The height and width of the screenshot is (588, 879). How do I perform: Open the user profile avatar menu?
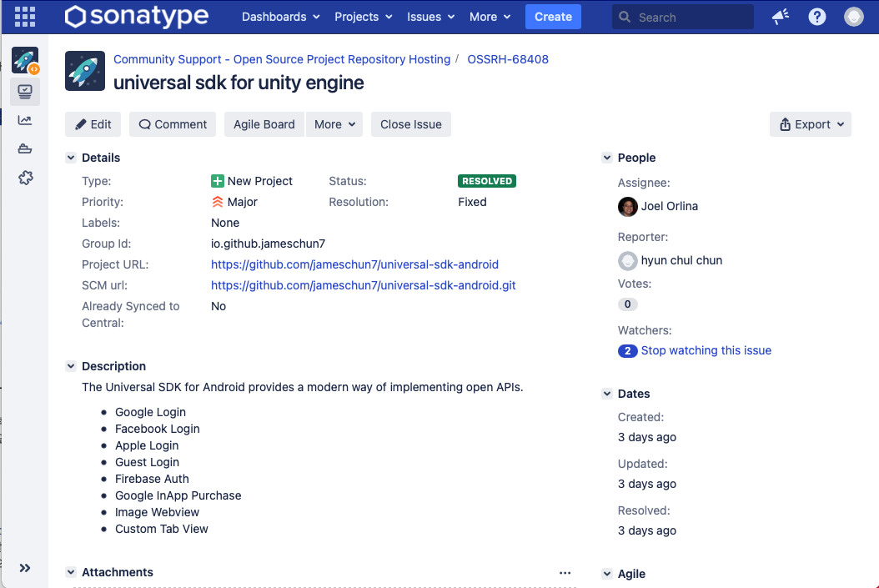tap(854, 17)
